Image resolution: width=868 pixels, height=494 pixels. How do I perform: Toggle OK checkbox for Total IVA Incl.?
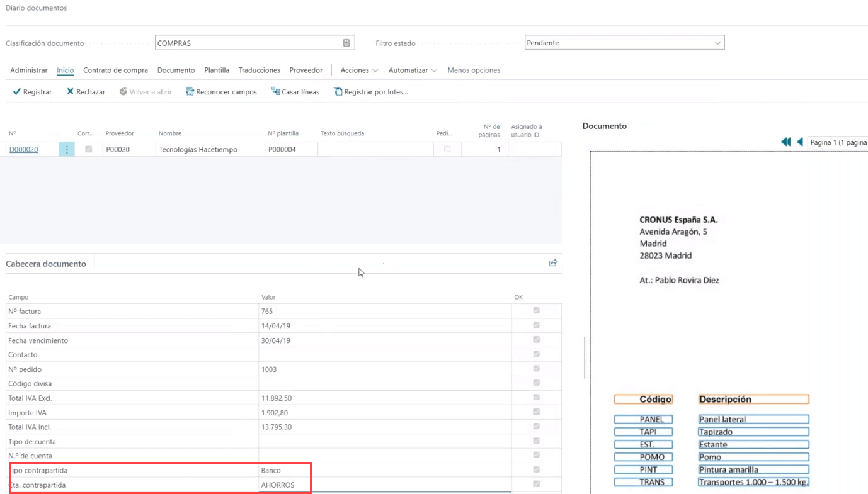[536, 427]
